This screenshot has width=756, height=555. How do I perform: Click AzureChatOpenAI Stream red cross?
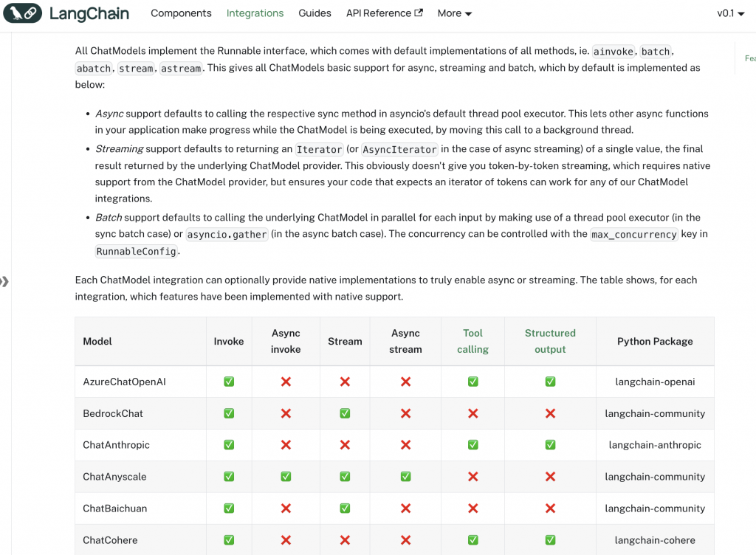(345, 382)
